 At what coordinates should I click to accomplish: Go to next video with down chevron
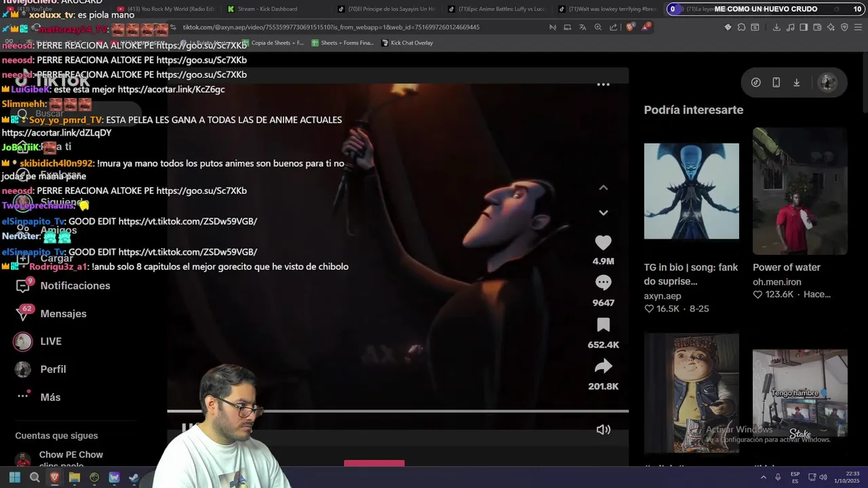point(603,213)
